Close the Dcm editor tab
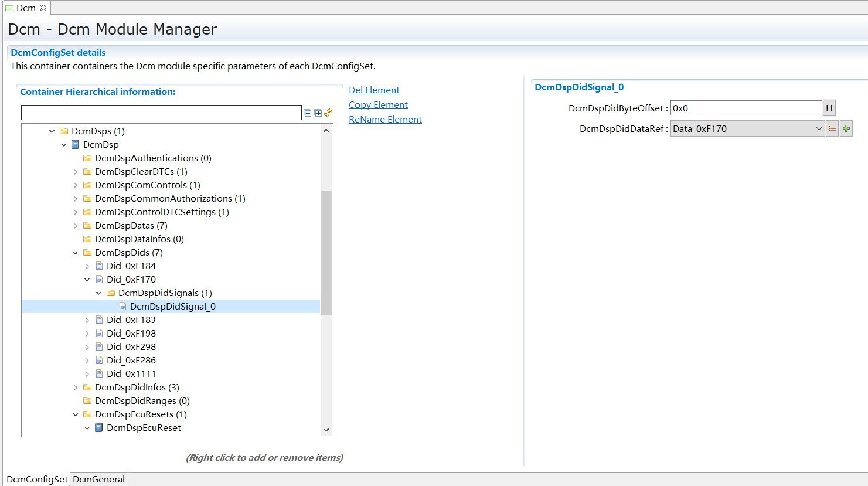Viewport: 868px width, 486px height. 43,8
